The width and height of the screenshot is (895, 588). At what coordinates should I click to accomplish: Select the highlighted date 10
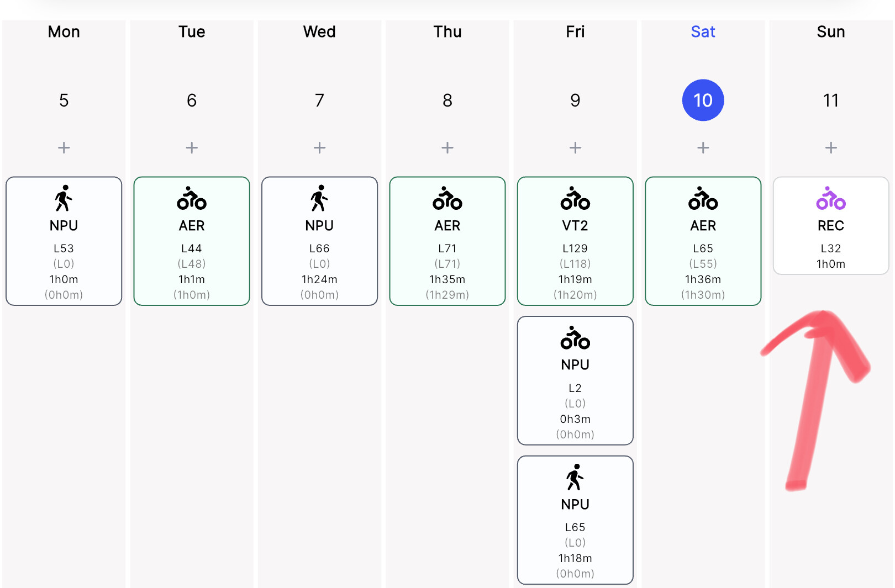703,100
